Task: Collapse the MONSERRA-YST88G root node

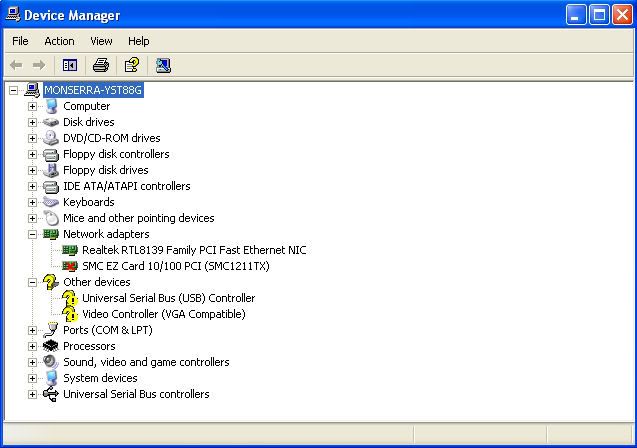Action: (x=13, y=90)
